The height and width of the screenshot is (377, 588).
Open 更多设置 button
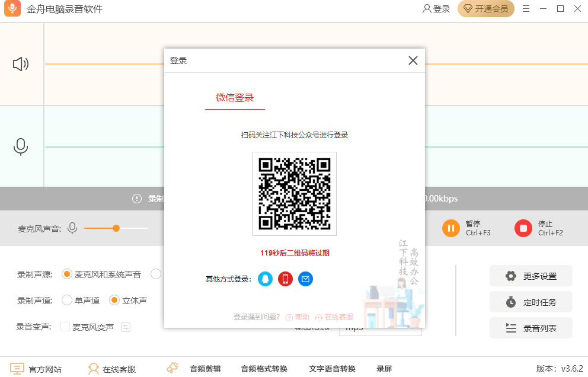pyautogui.click(x=531, y=276)
